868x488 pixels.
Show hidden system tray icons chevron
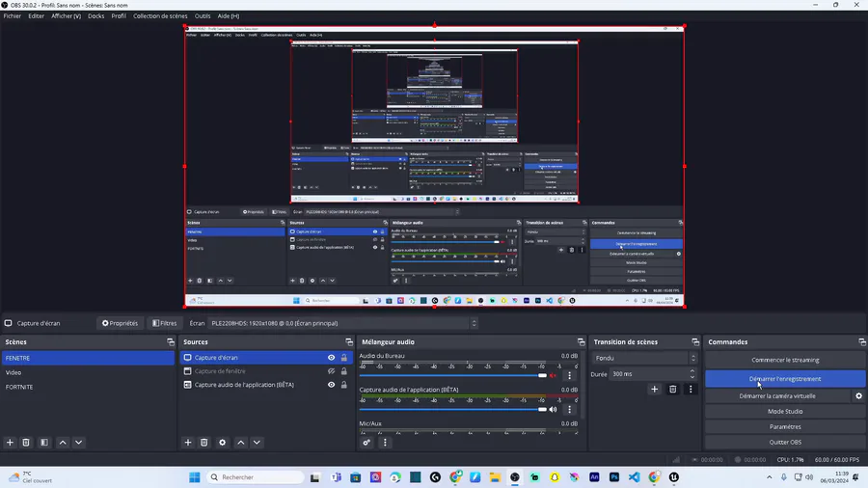[769, 477]
